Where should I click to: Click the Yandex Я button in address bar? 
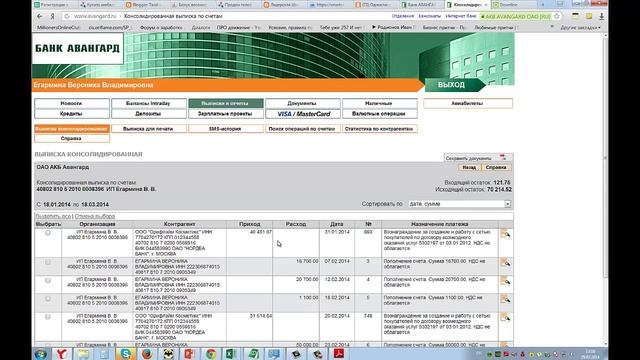click(52, 16)
